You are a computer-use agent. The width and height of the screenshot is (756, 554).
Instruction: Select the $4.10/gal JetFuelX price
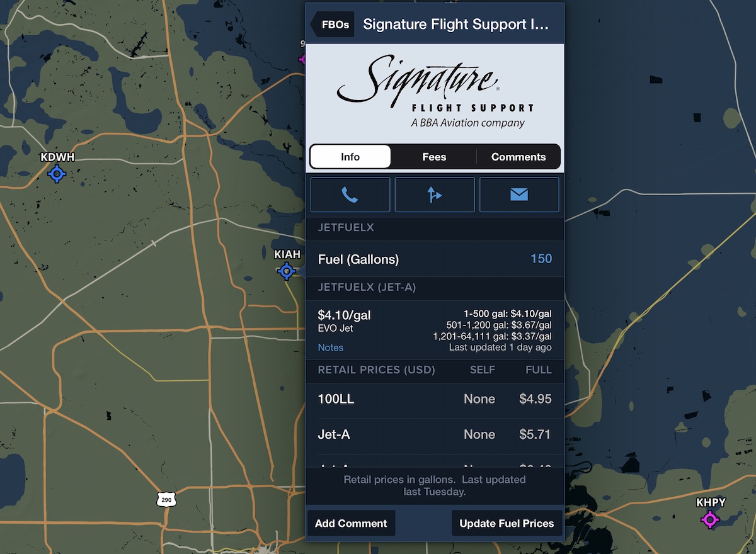pos(344,315)
